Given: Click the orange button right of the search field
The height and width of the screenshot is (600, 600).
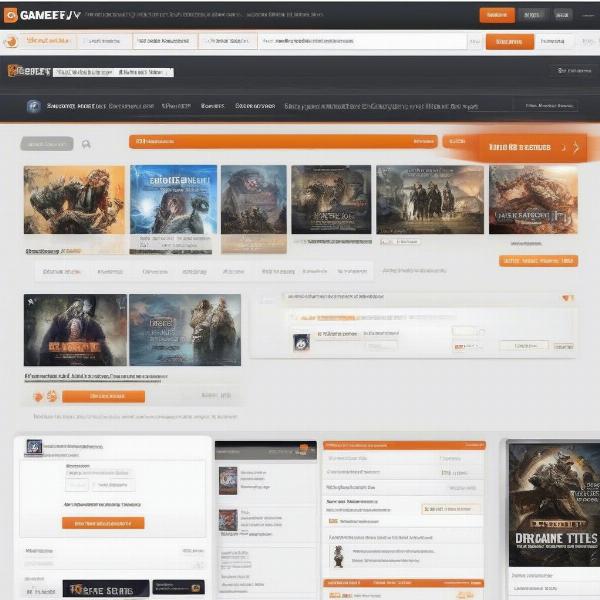Looking at the screenshot, I should [x=510, y=41].
